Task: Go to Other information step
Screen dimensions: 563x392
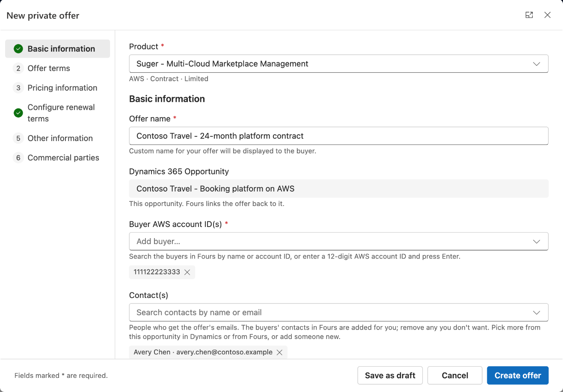Action: coord(57,139)
